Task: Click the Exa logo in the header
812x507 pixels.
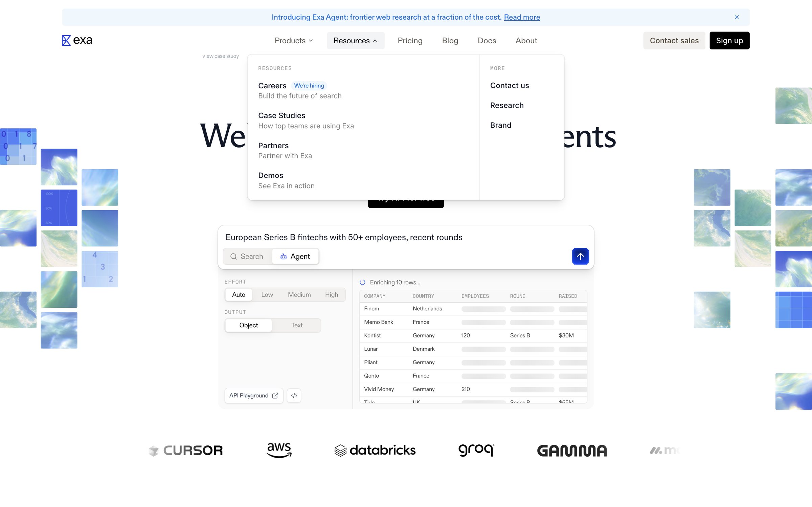Action: click(77, 40)
